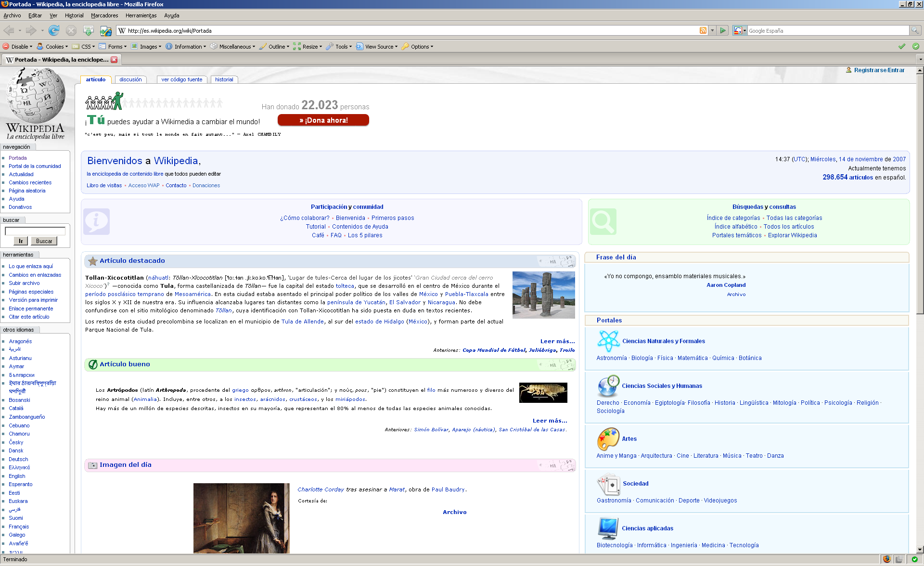This screenshot has height=566, width=924.
Task: Open the CSS dropdown menu
Action: 84,47
